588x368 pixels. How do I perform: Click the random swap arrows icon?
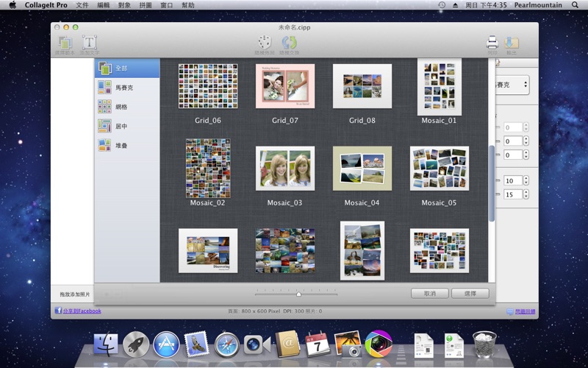click(289, 42)
